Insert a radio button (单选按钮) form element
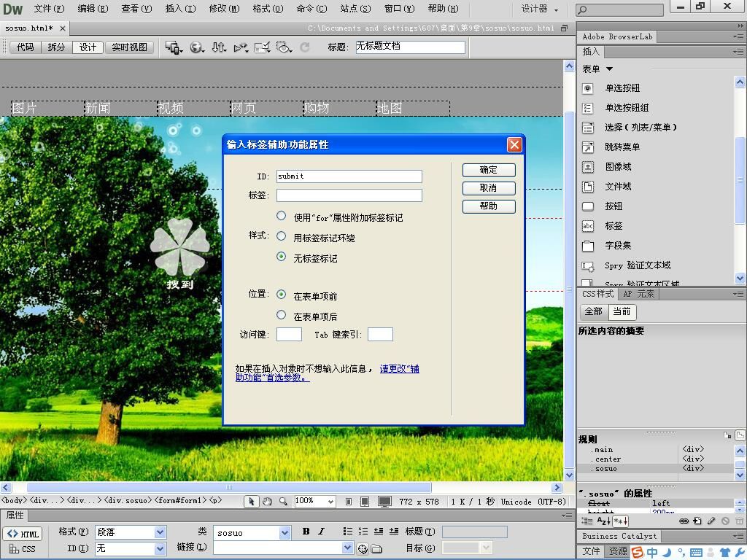Image resolution: width=747 pixels, height=560 pixels. pyautogui.click(x=622, y=88)
